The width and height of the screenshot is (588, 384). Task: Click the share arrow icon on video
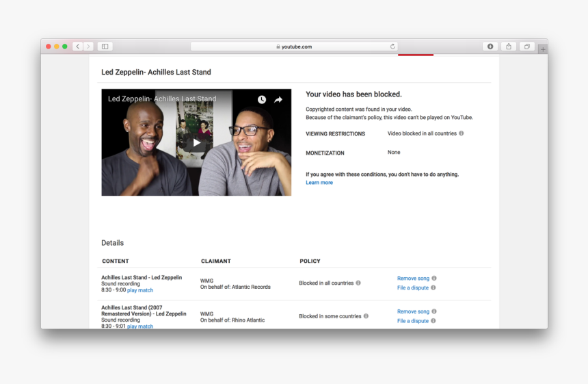click(278, 99)
